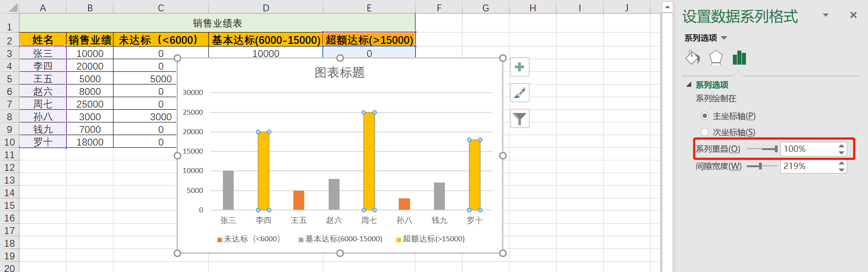The height and width of the screenshot is (272, 868).
Task: Select column E header
Action: click(369, 8)
